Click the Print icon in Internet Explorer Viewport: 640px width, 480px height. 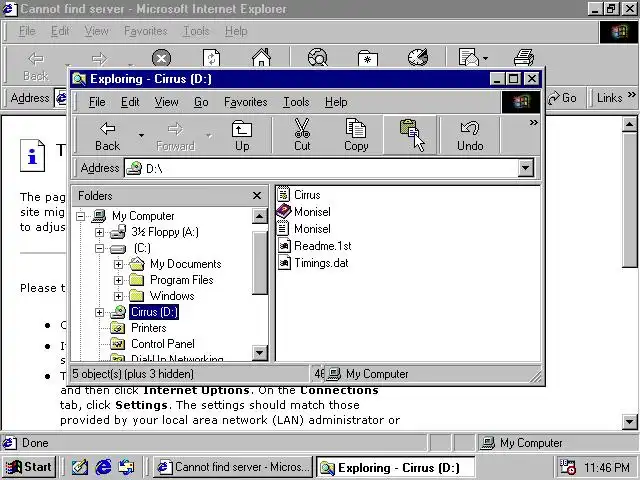[524, 57]
